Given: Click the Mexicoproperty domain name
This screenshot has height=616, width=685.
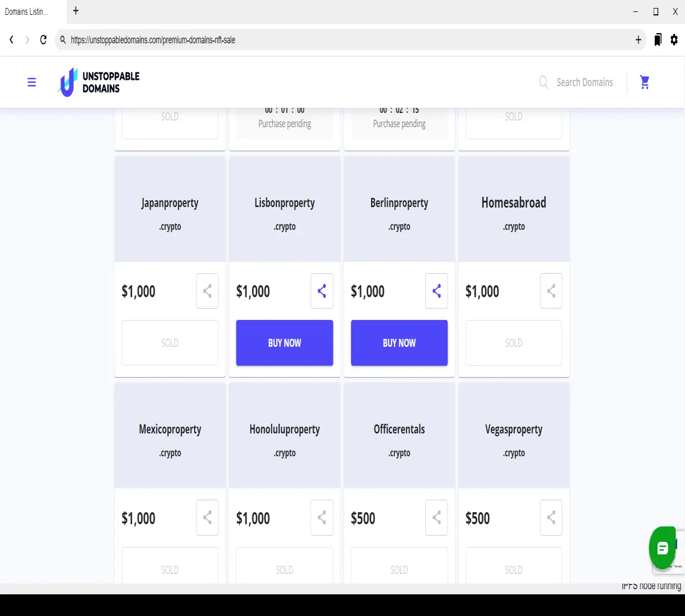Looking at the screenshot, I should (x=170, y=429).
